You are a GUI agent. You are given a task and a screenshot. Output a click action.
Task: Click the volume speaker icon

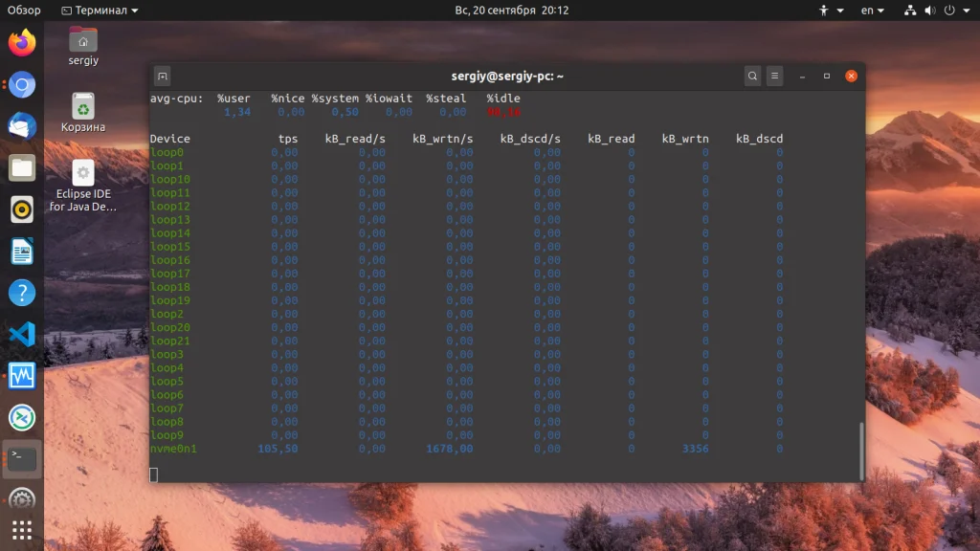(x=930, y=10)
